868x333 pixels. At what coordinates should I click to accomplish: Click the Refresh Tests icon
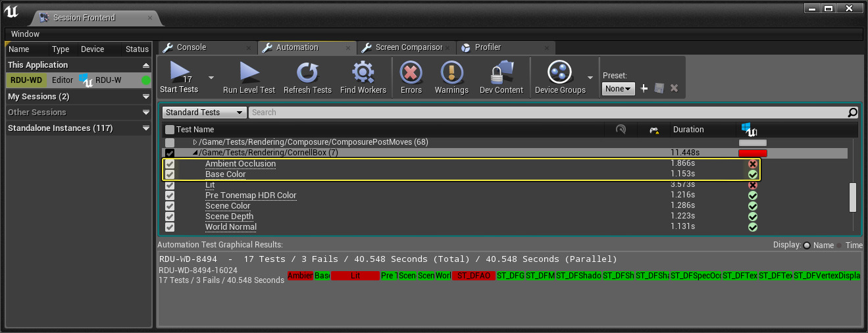click(x=307, y=72)
